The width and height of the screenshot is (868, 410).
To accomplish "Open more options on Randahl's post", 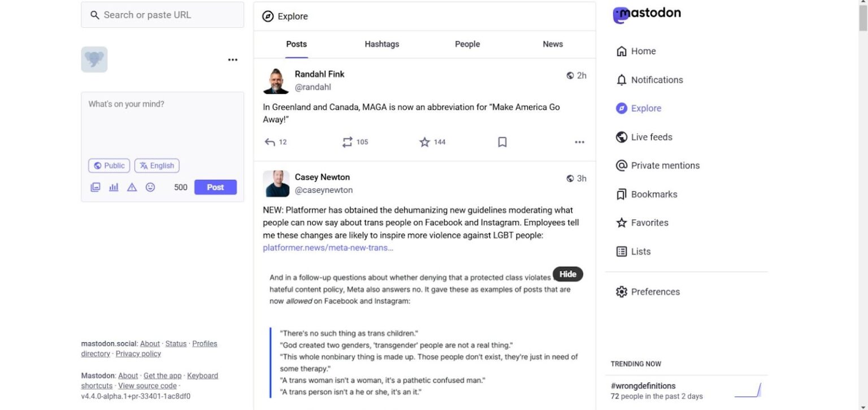I will [579, 142].
